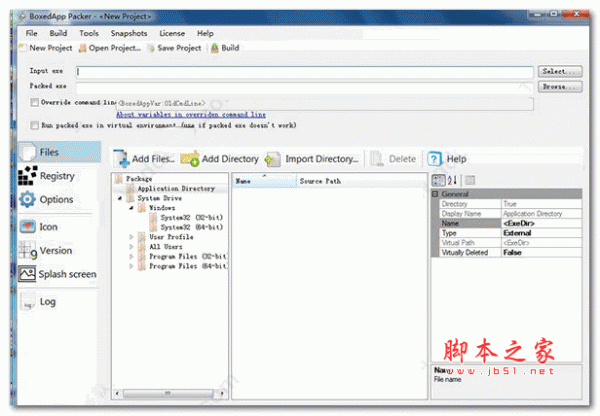
Task: Click the tree horizontal scrollbar thumb
Action: coord(168,393)
